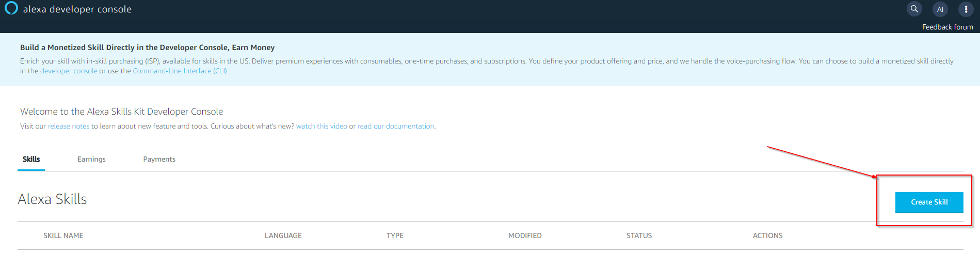The width and height of the screenshot is (980, 253).
Task: Sort by the SKILL NAME column header
Action: (x=63, y=235)
